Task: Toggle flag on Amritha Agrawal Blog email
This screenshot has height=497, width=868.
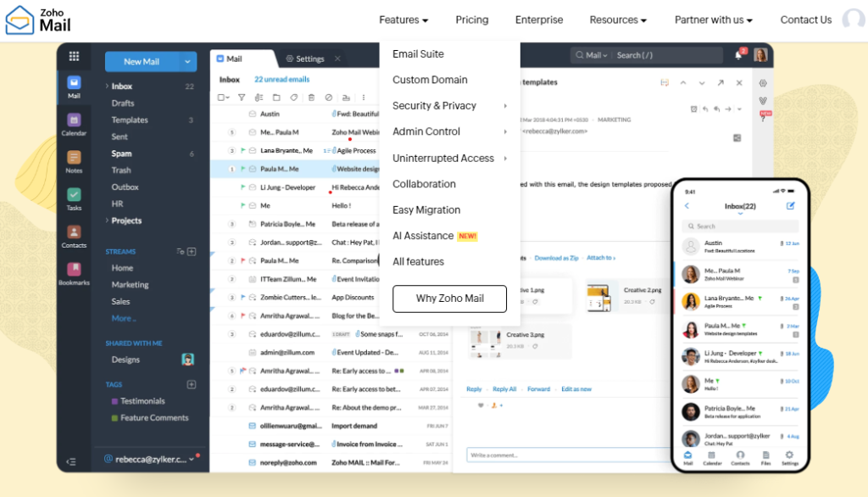Action: [242, 316]
